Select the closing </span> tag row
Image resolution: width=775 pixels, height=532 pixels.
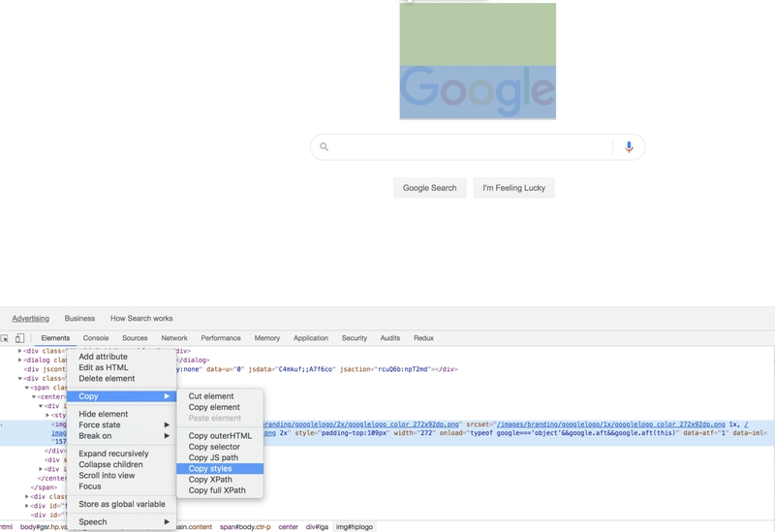(x=44, y=487)
